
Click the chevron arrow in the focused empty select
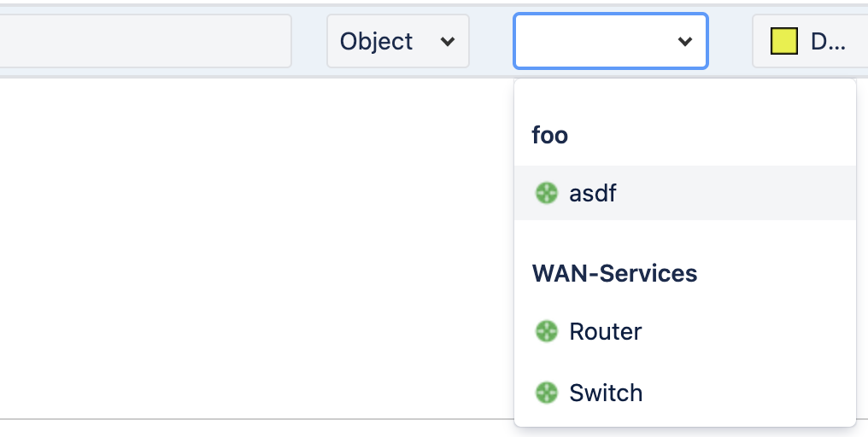[685, 42]
